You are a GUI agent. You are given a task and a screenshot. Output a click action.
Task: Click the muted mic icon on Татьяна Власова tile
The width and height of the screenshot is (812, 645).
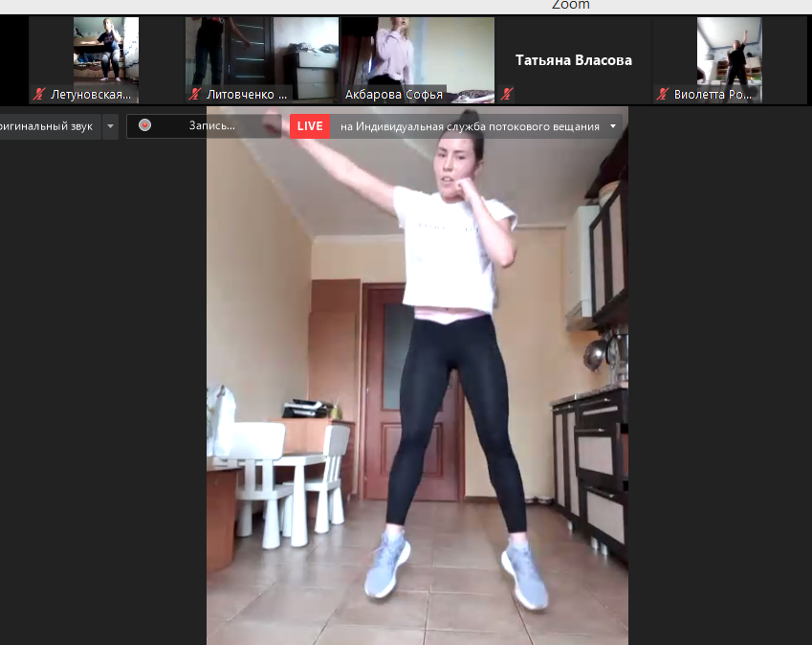point(507,95)
